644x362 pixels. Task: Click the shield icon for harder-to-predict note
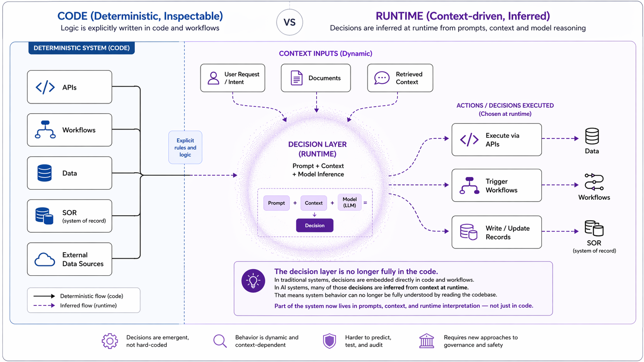pos(329,341)
